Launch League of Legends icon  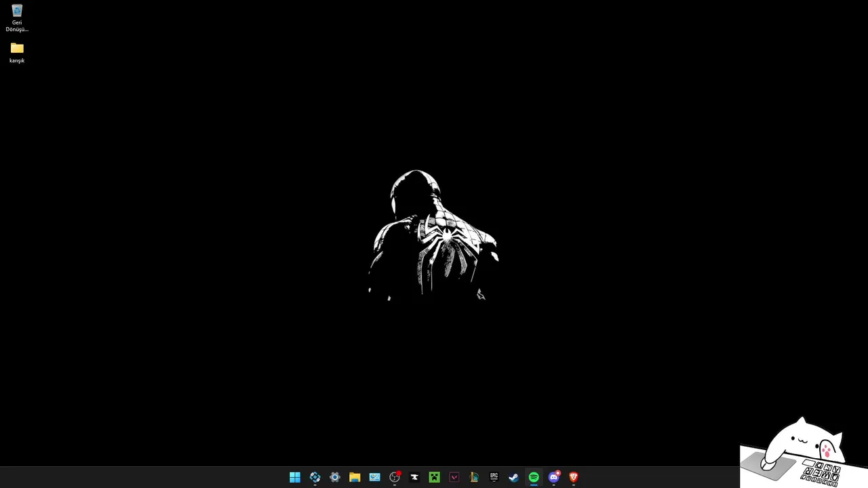[x=474, y=477]
